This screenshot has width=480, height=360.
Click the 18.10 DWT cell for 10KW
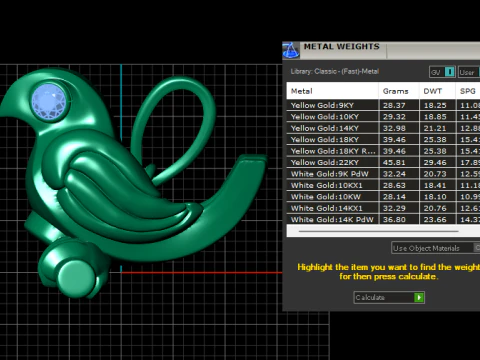437,197
